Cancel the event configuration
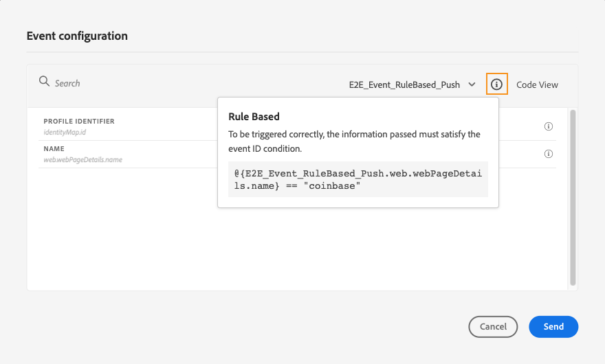Image resolution: width=605 pixels, height=364 pixels. click(493, 327)
